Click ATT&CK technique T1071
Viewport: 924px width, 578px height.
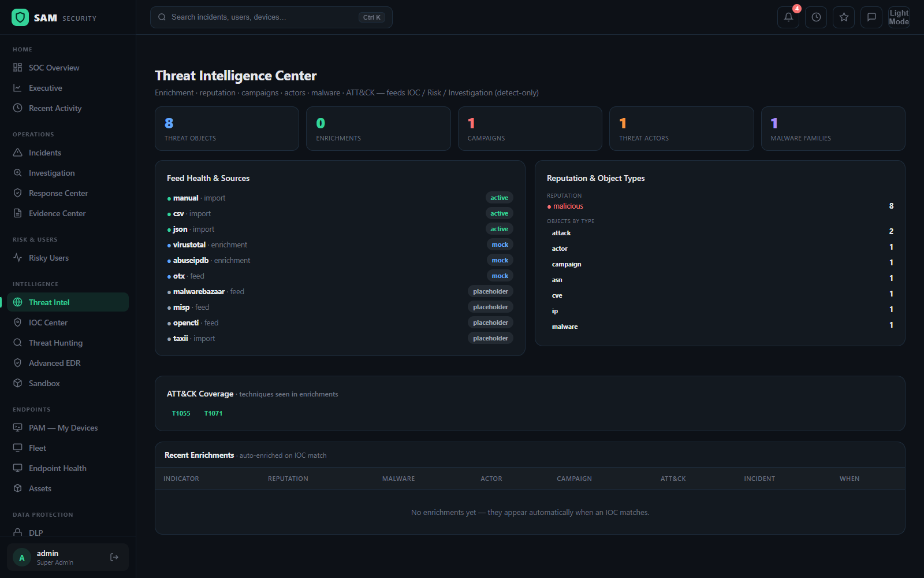(213, 413)
